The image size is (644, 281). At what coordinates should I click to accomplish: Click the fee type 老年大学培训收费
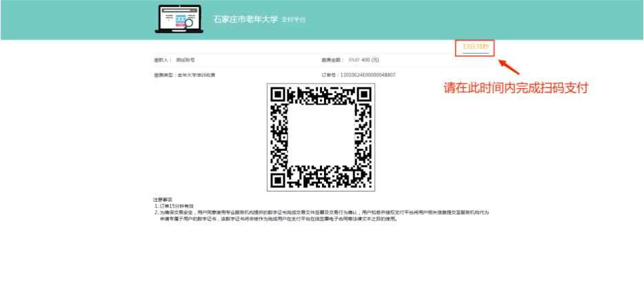[x=197, y=76]
